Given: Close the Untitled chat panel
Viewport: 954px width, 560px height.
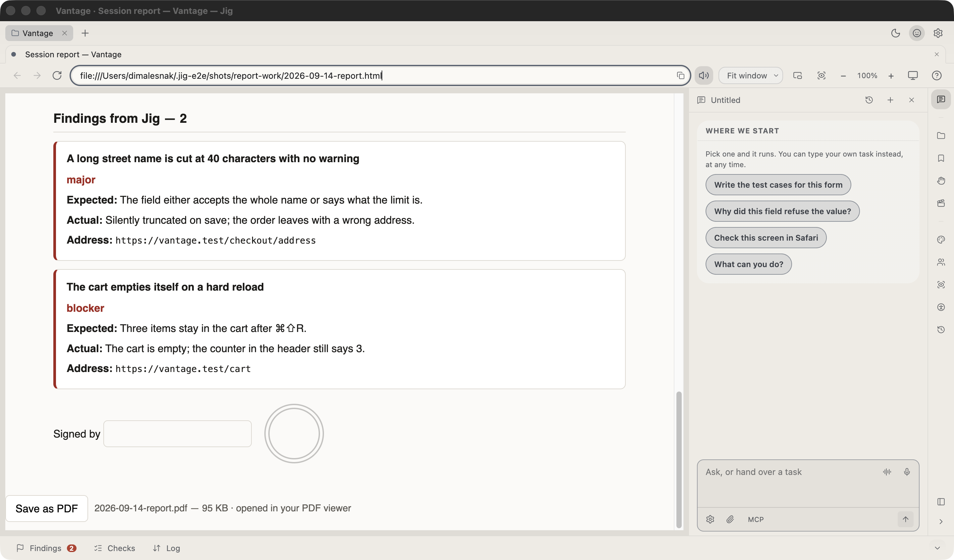Looking at the screenshot, I should coord(911,100).
